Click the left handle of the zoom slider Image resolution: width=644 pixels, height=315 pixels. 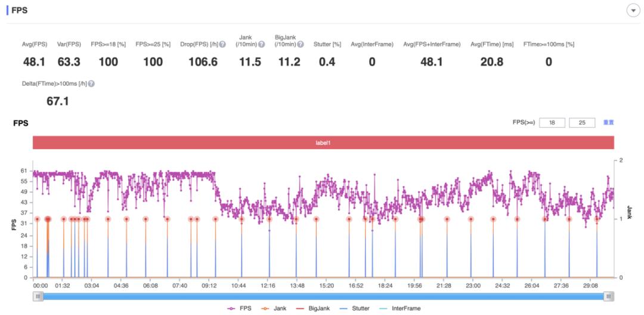coord(38,296)
